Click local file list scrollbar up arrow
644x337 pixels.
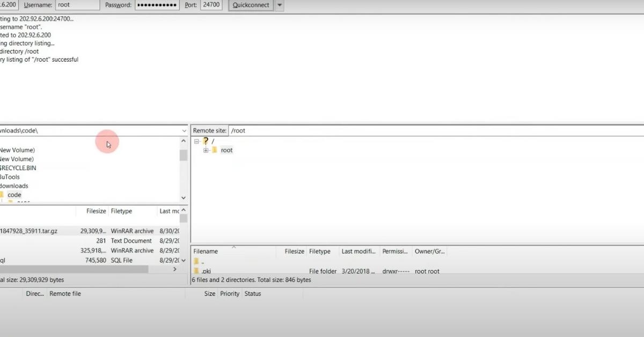[x=184, y=210]
